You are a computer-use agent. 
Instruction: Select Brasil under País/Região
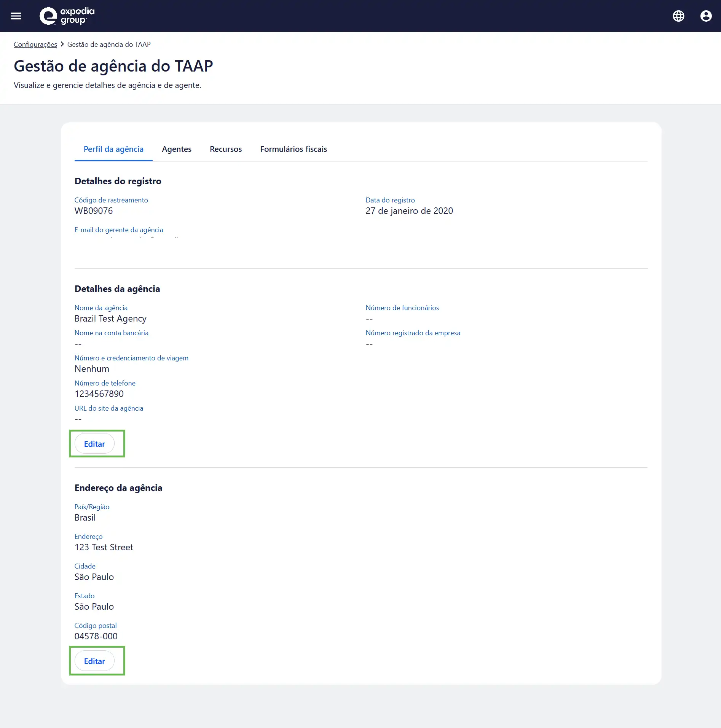(x=85, y=517)
